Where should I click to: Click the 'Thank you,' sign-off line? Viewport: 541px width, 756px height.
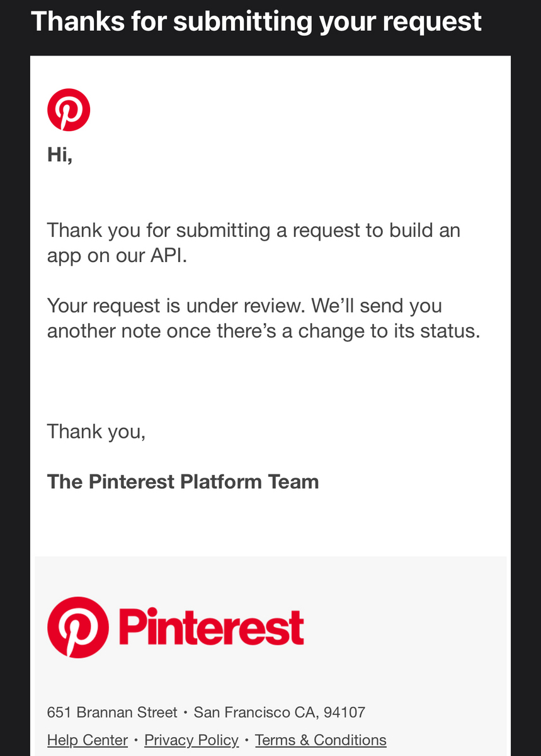coord(96,432)
